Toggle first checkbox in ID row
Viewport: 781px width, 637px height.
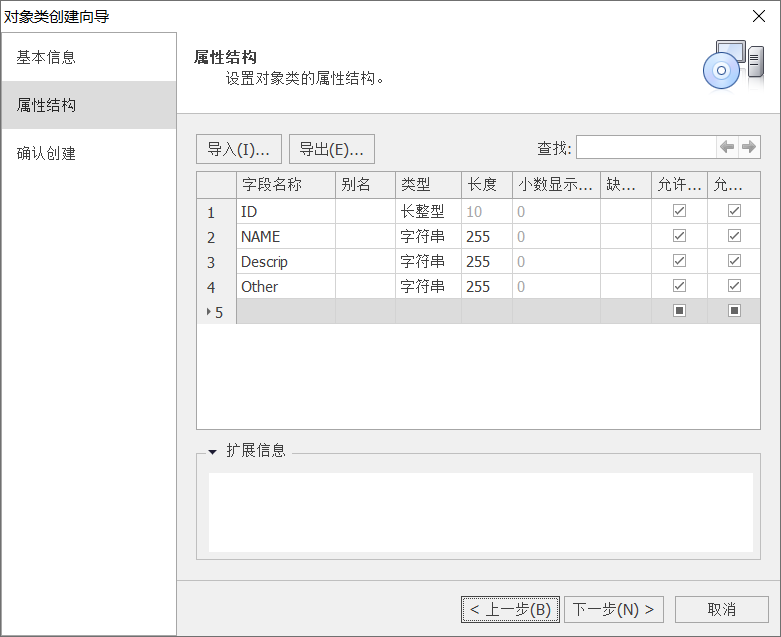(x=680, y=211)
